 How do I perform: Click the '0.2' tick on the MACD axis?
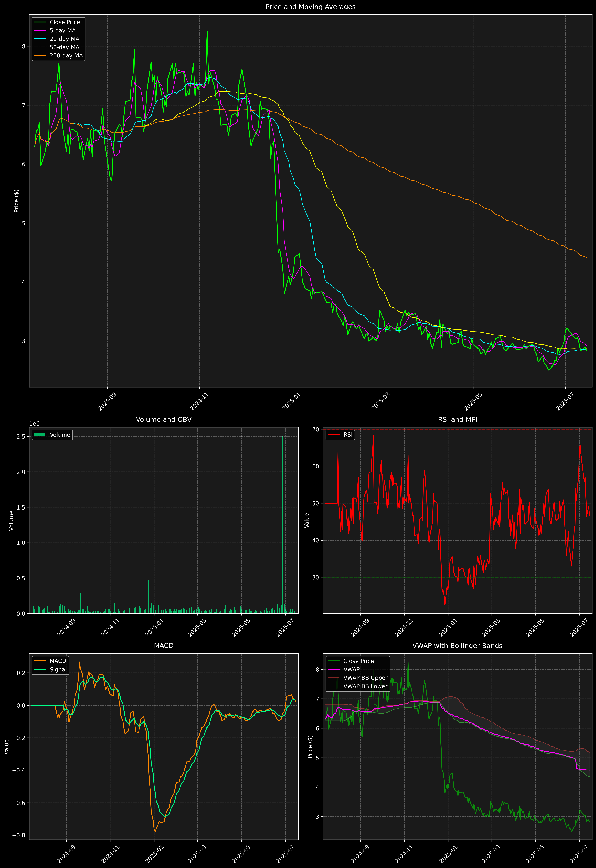click(21, 673)
